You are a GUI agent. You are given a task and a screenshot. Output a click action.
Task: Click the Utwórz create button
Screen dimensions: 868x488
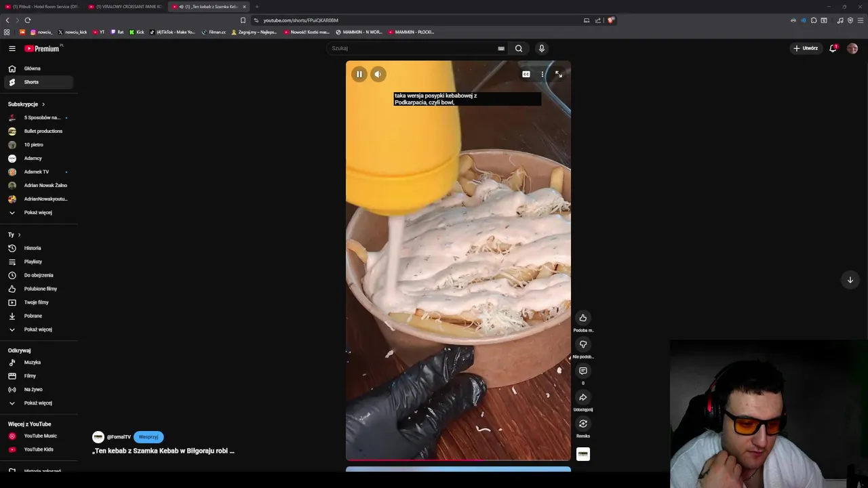click(x=806, y=48)
